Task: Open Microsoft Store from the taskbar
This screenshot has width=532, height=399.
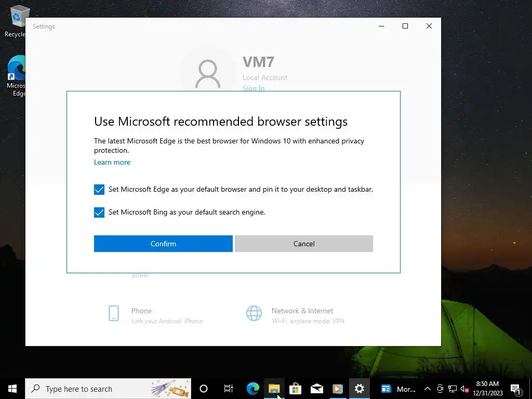Action: click(295, 389)
